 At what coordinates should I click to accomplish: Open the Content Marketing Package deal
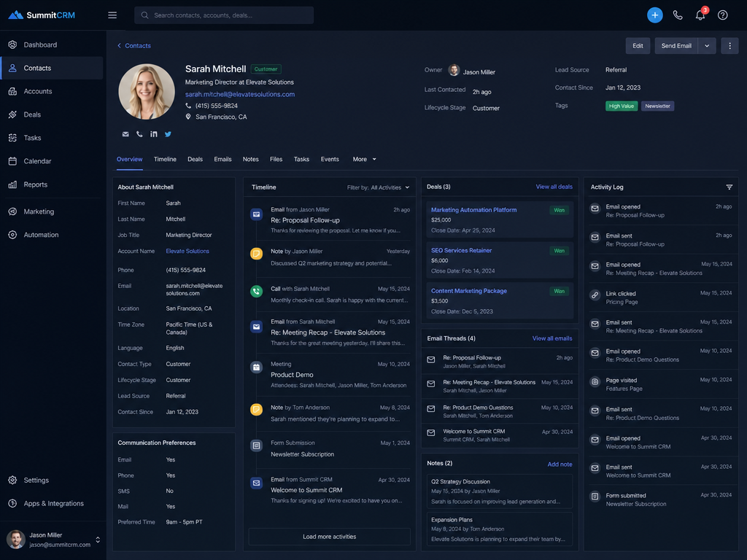coord(469,291)
